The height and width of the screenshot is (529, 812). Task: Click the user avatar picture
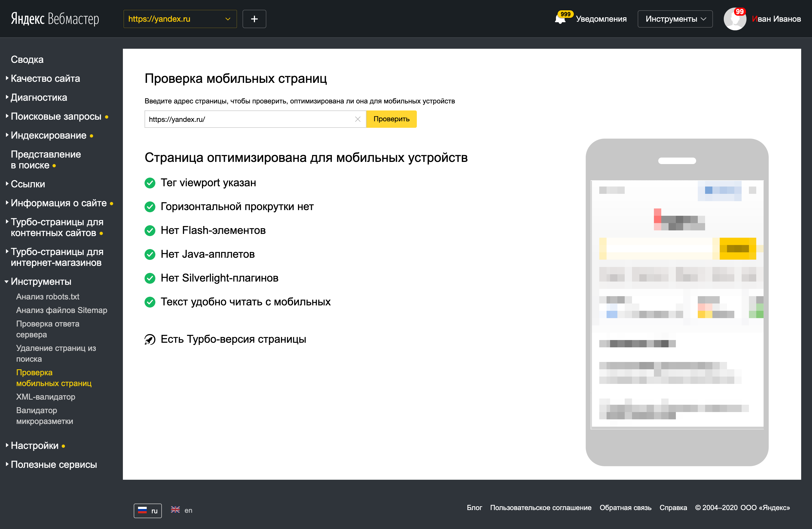click(735, 19)
